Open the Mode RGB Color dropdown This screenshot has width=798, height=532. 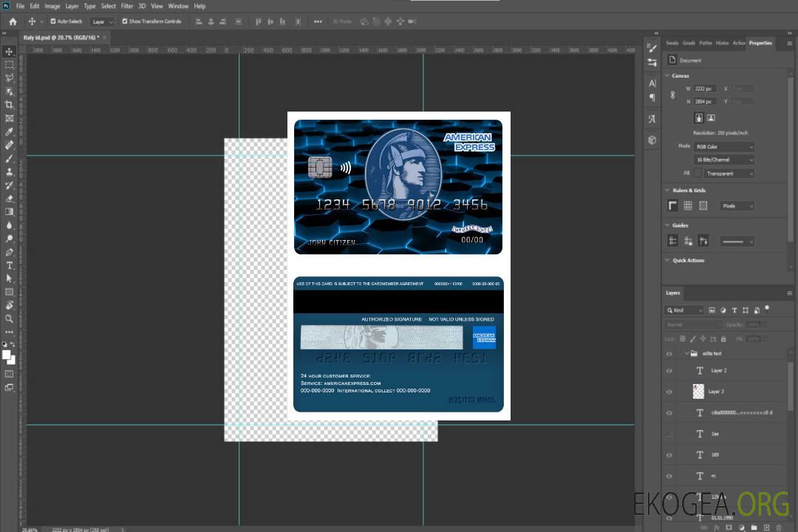click(x=723, y=146)
